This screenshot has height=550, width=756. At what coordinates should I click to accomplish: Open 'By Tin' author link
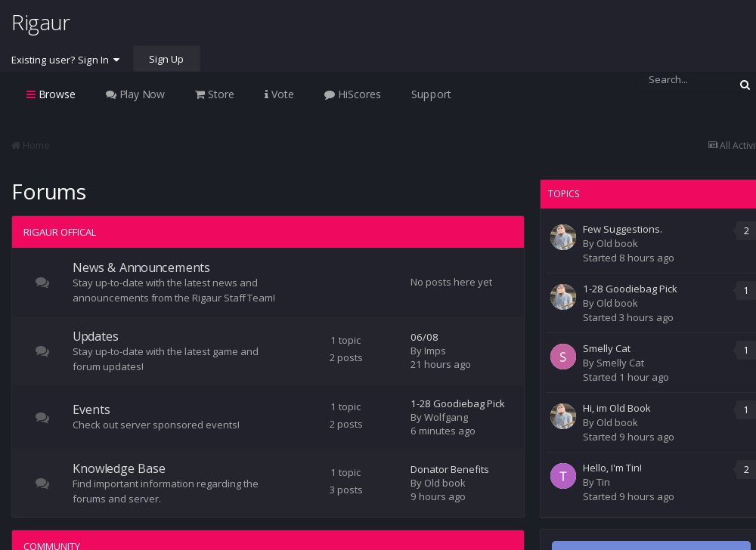(x=603, y=483)
